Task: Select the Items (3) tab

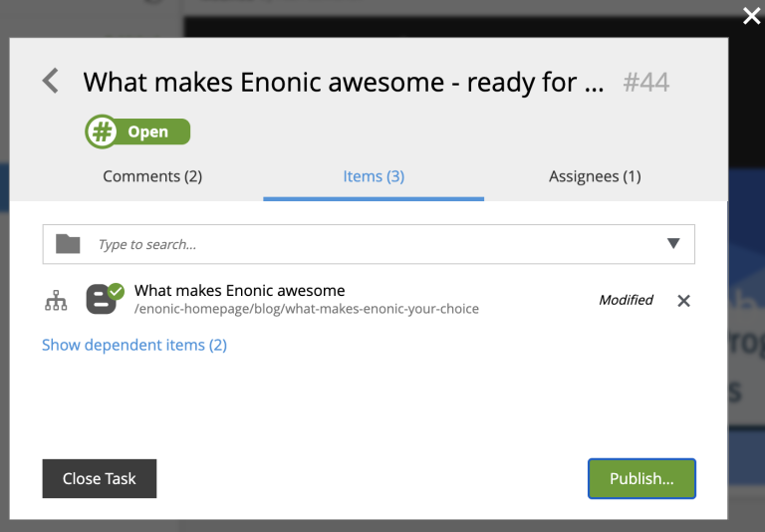Action: click(x=374, y=176)
